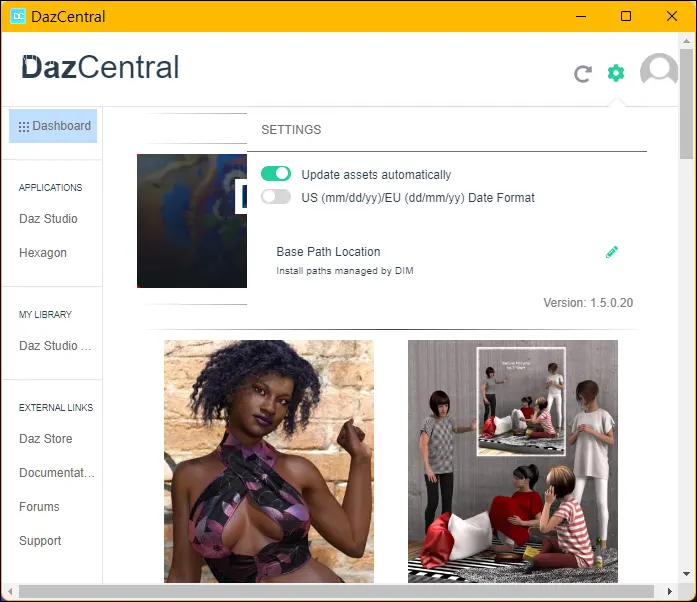Close the DazCentral window
Screen dimensions: 697x602
(672, 16)
